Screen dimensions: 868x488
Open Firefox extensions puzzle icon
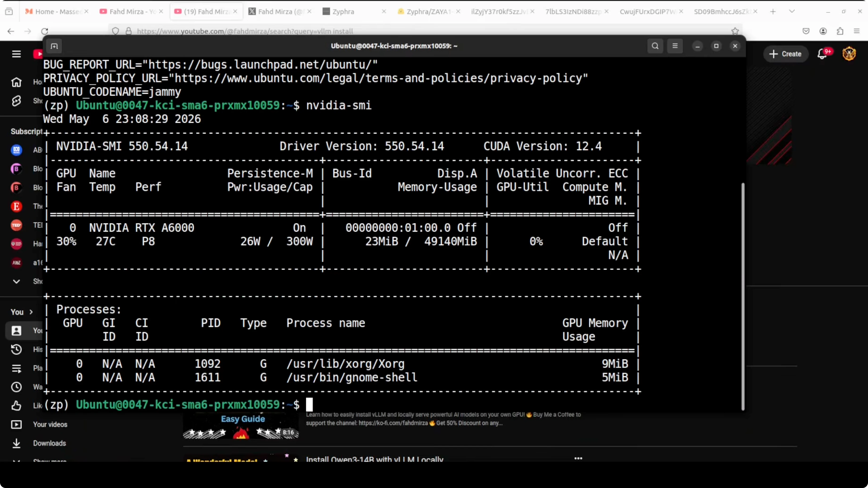pyautogui.click(x=840, y=31)
